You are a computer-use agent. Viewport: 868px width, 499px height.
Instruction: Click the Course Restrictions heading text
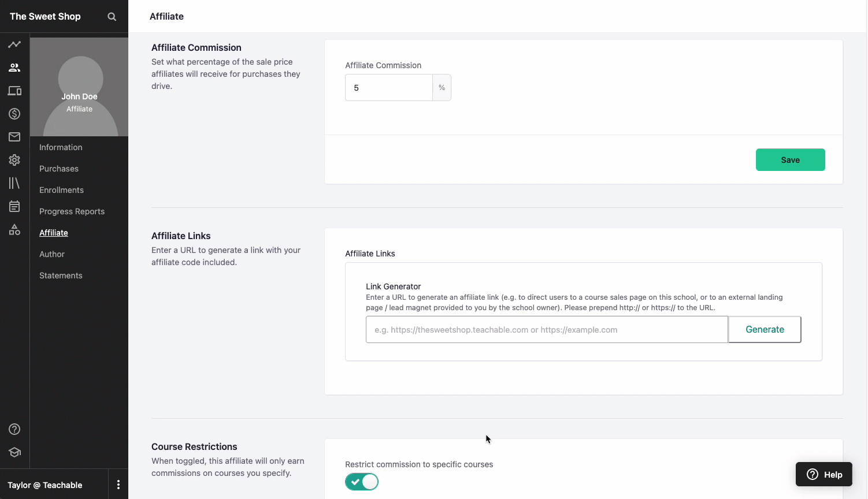coord(194,446)
